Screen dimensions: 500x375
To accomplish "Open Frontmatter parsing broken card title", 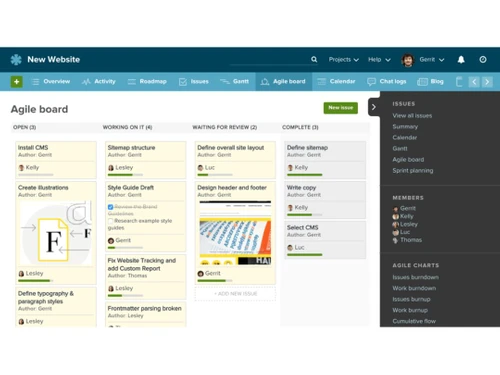I will click(x=144, y=308).
